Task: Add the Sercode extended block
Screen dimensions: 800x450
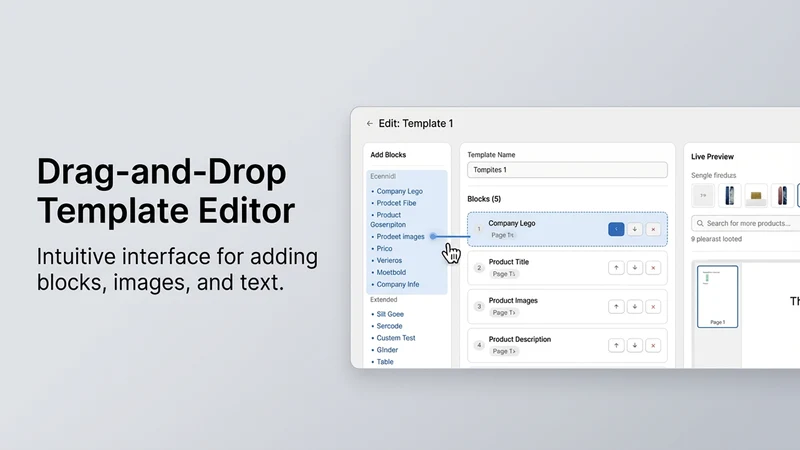Action: click(389, 326)
